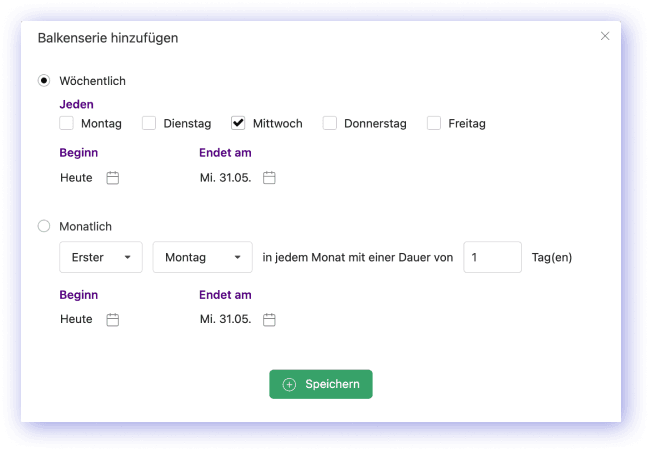Check the Dienstag checkbox
This screenshot has height=451, width=650.
coord(149,123)
